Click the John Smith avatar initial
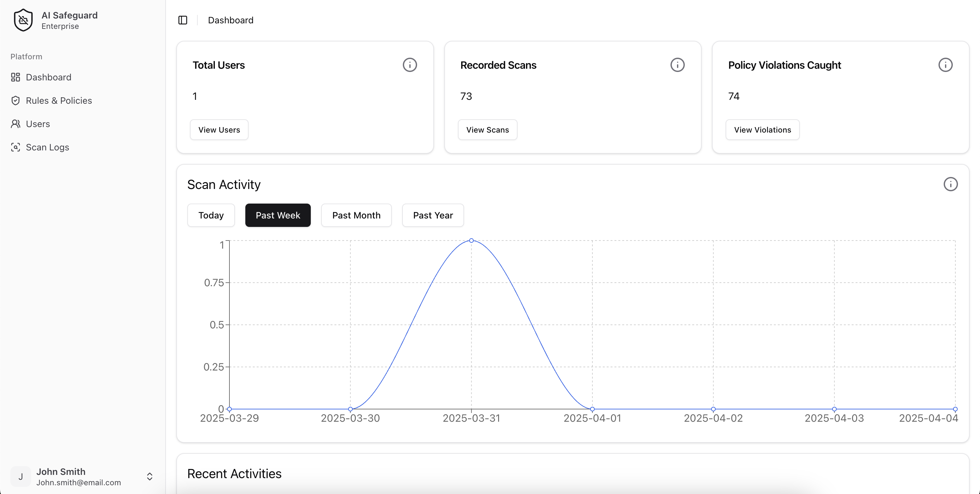 pos(20,476)
